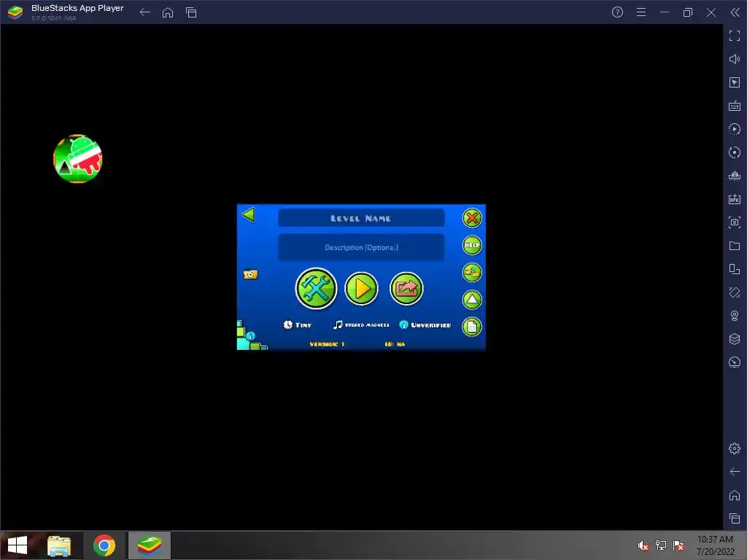Open BlueStacks help question mark icon
Viewport: 747px width, 560px height.
(x=617, y=12)
